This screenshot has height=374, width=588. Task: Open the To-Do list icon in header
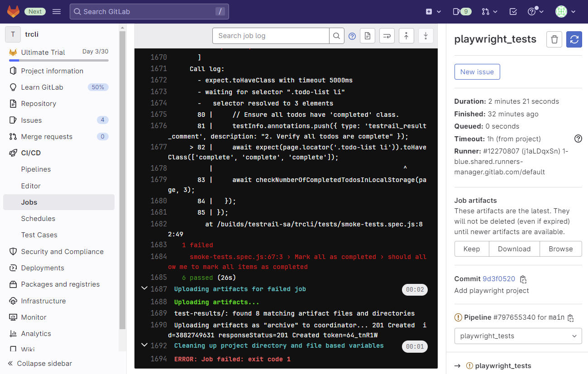[x=513, y=12]
